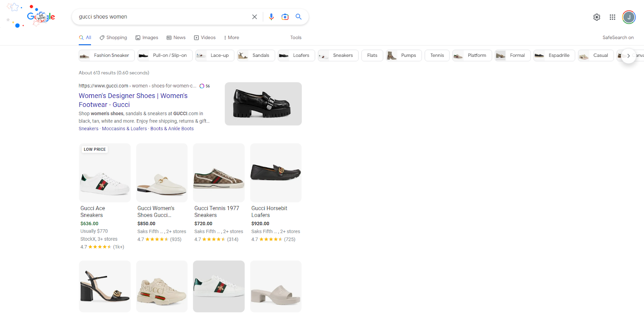
Task: Filter by Flats chip
Action: (372, 55)
